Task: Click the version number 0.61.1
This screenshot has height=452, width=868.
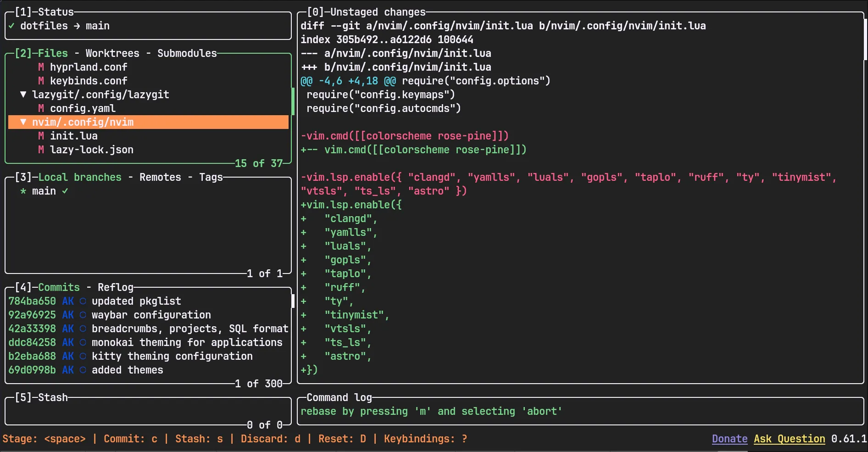Action: tap(849, 439)
